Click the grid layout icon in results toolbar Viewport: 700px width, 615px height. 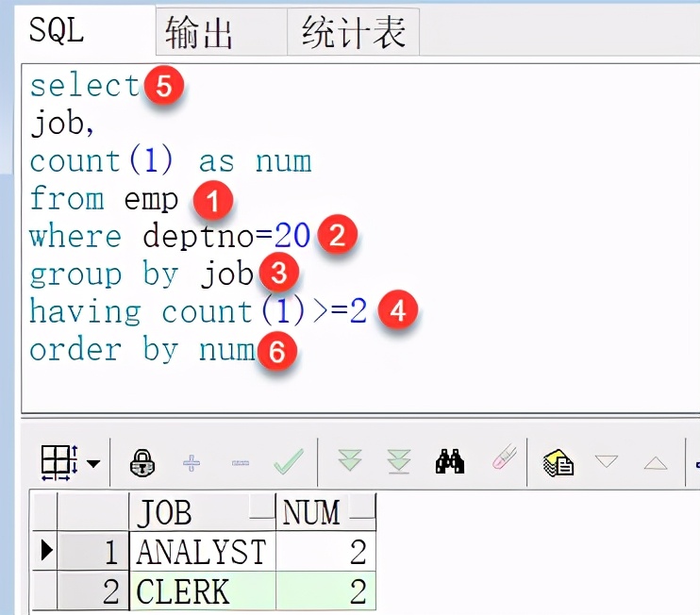point(59,462)
